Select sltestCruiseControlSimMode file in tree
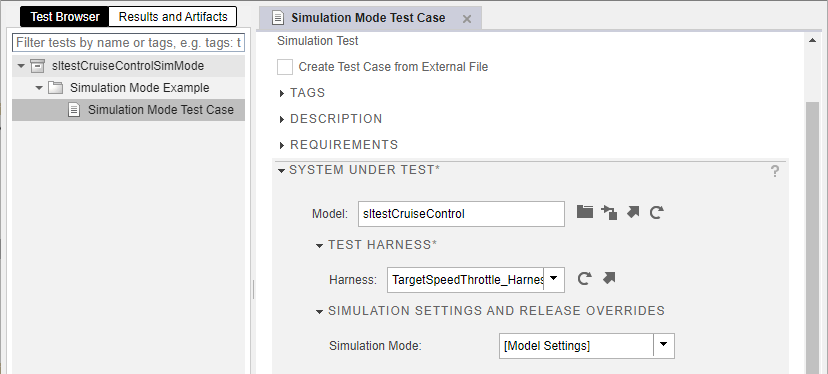This screenshot has height=374, width=828. coord(128,66)
